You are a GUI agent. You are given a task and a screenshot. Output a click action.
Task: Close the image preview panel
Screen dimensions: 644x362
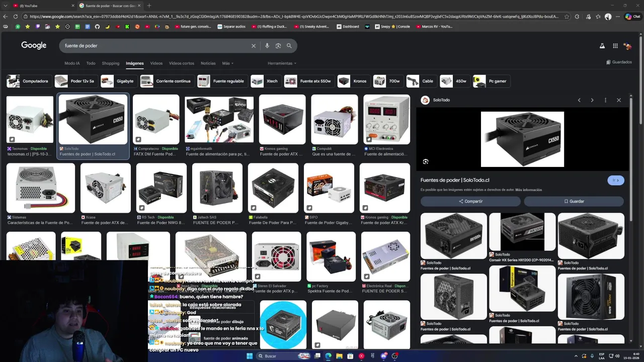(x=619, y=100)
